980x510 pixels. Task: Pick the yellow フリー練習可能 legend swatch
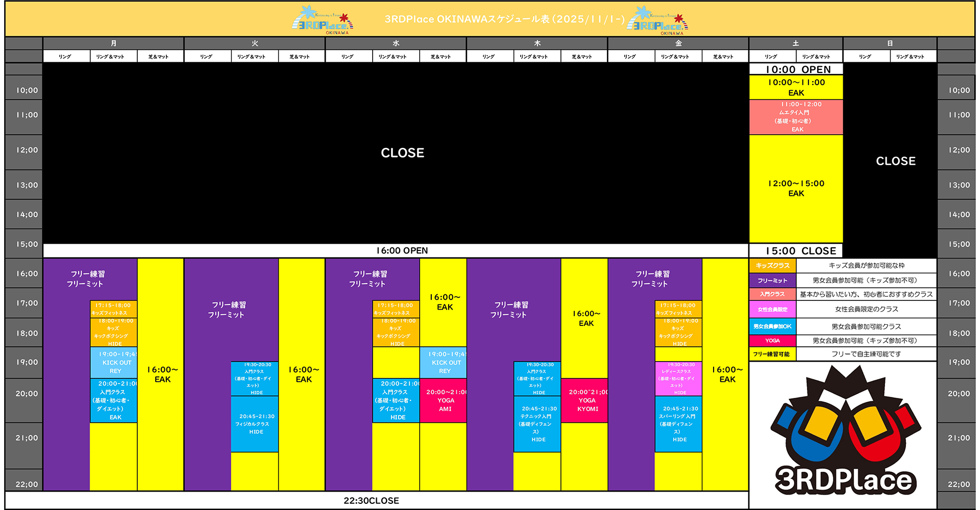pyautogui.click(x=772, y=354)
